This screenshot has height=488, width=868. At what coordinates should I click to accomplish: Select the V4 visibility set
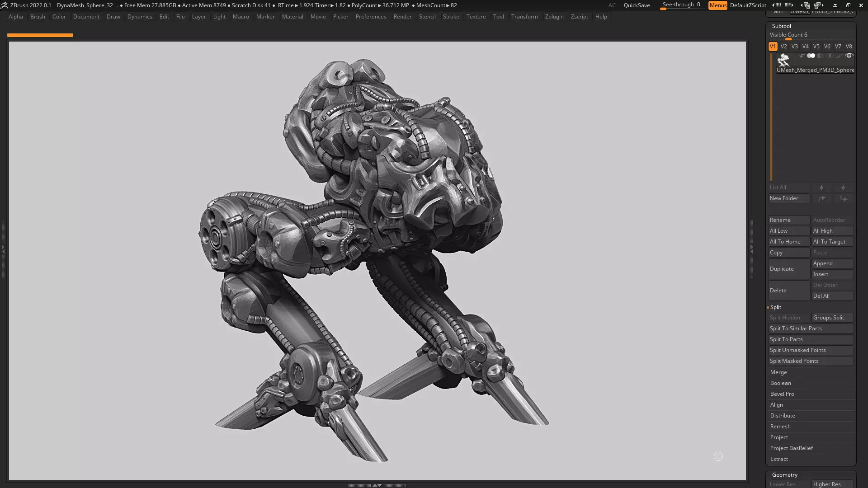click(805, 47)
